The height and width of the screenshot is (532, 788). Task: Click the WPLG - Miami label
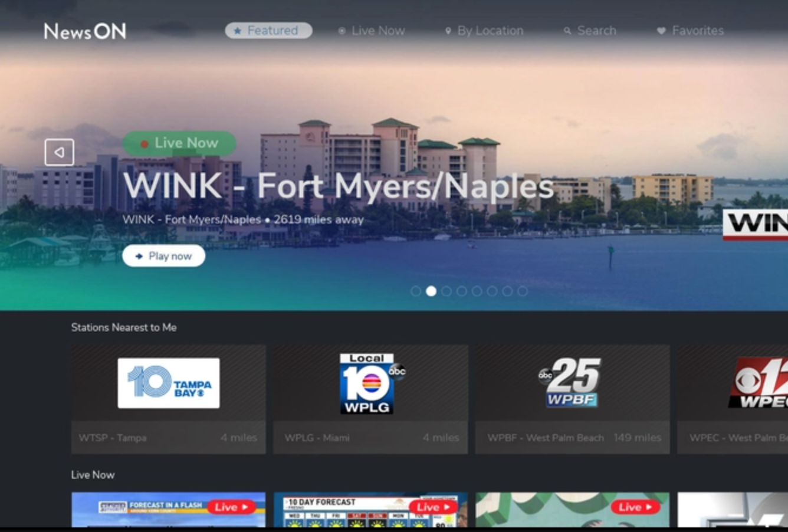click(x=317, y=438)
